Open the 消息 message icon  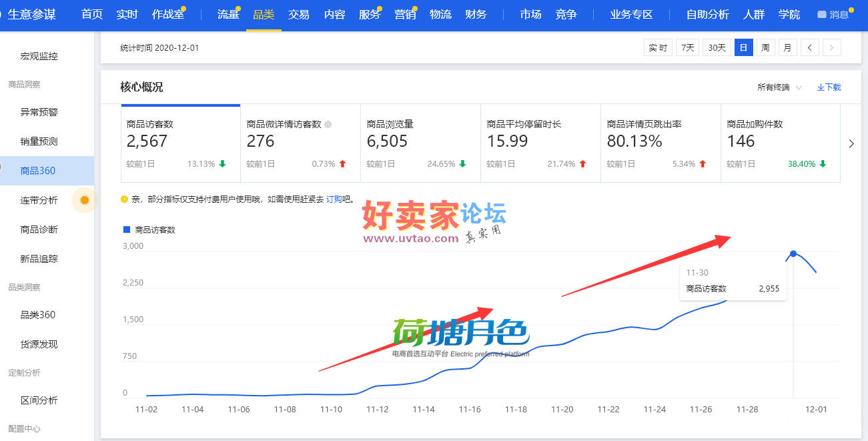(x=821, y=15)
